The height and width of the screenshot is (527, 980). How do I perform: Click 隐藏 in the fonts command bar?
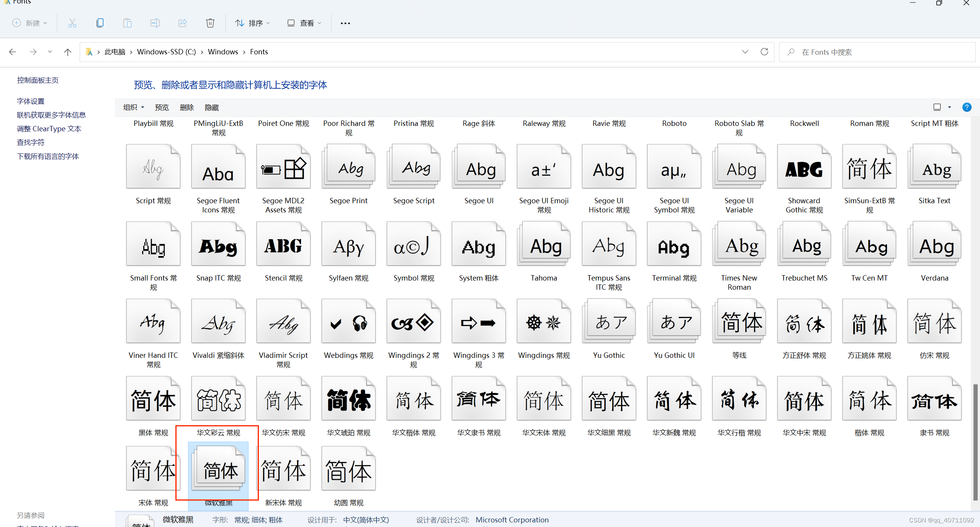(x=211, y=108)
